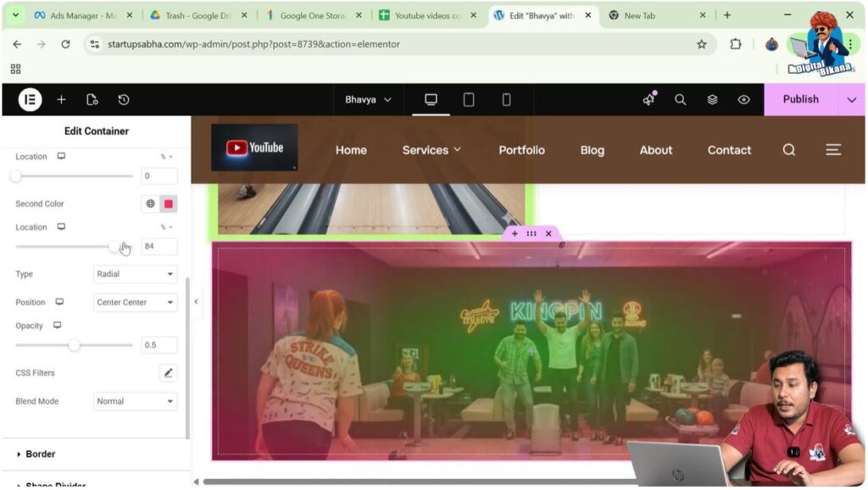
Task: Click the browser reload button
Action: coord(65,44)
